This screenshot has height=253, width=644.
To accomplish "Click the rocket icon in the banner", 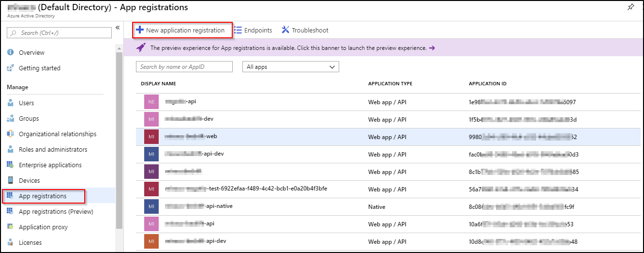I will pyautogui.click(x=141, y=47).
